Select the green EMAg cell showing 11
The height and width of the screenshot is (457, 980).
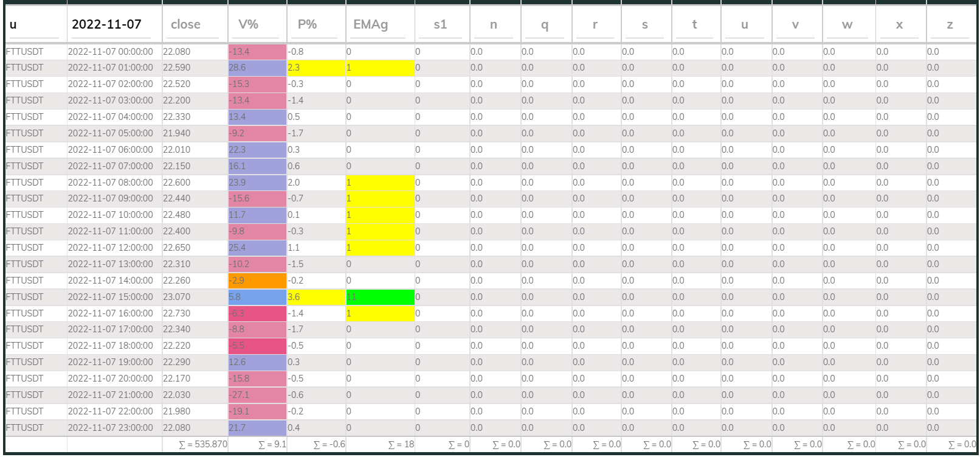[380, 297]
